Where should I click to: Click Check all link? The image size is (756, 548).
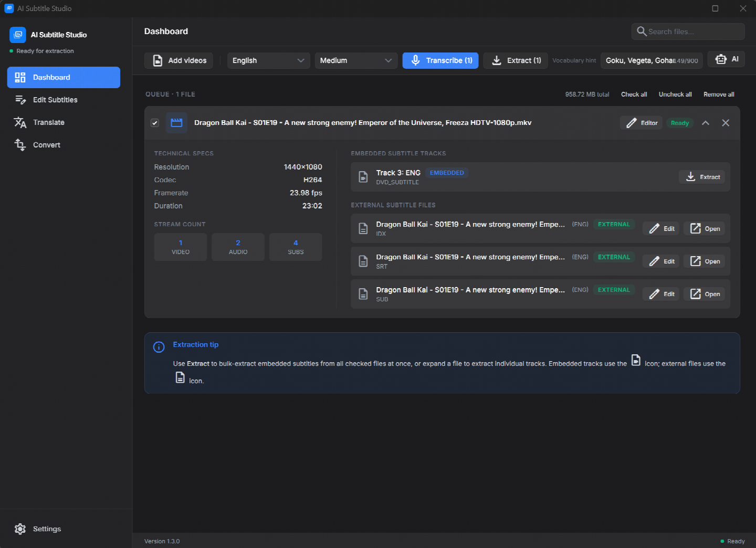[634, 94]
